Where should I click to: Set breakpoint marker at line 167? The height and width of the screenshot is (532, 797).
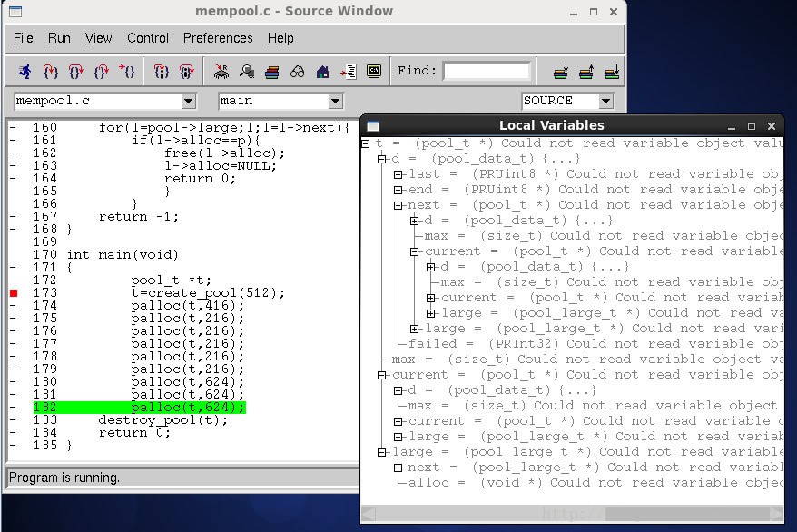[x=13, y=216]
